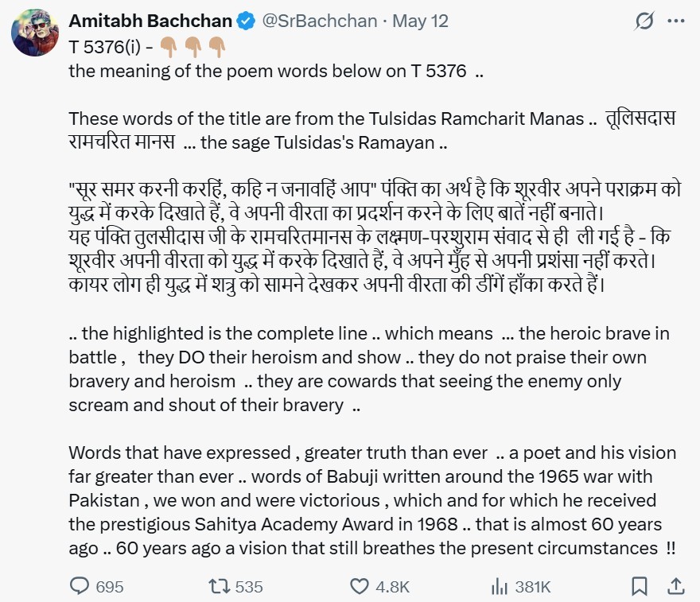Click the 4.8K likes count

(392, 587)
